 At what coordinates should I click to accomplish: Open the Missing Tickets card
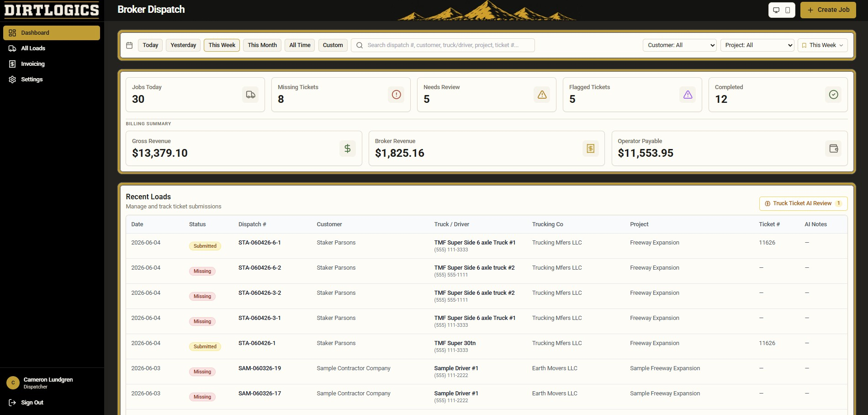pos(341,95)
